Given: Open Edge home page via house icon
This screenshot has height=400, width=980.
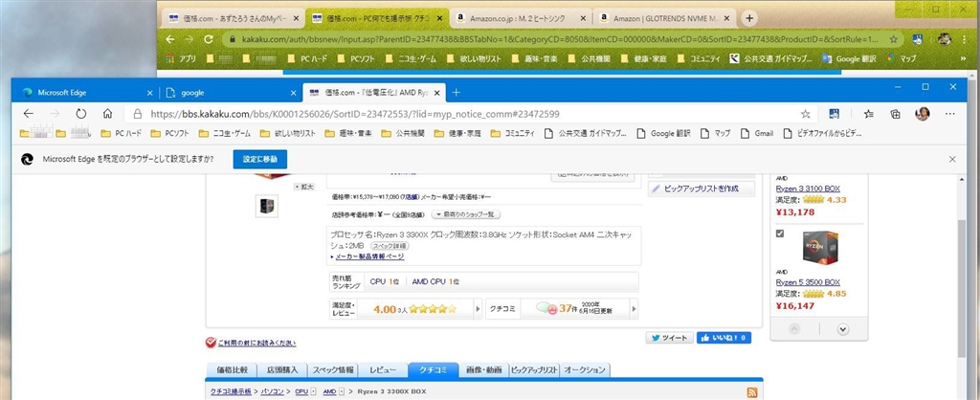Looking at the screenshot, I should pos(107,114).
